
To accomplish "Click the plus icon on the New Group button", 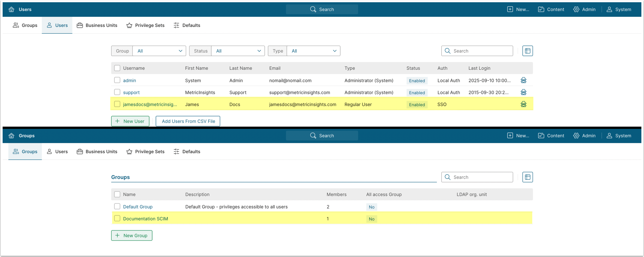I will point(117,235).
